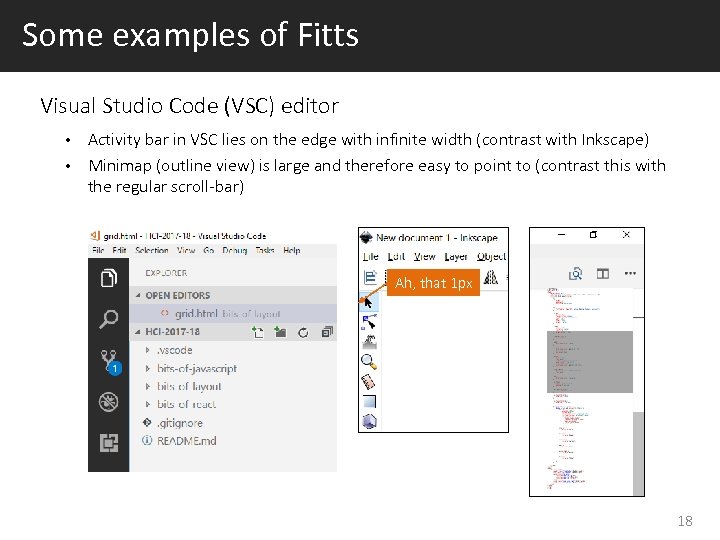Screen dimensions: 720x540
Task: Select the Inkscape zoom magnifier tool
Action: click(369, 362)
